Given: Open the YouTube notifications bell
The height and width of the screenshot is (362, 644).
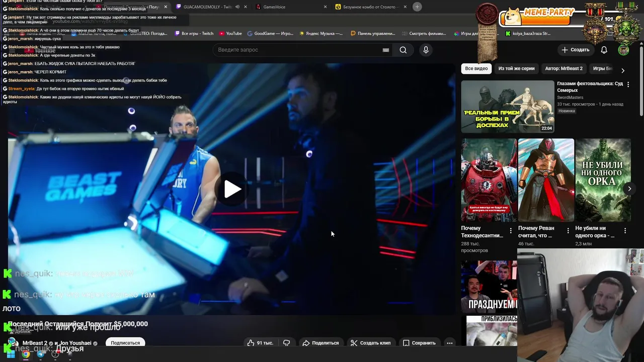Looking at the screenshot, I should [604, 50].
